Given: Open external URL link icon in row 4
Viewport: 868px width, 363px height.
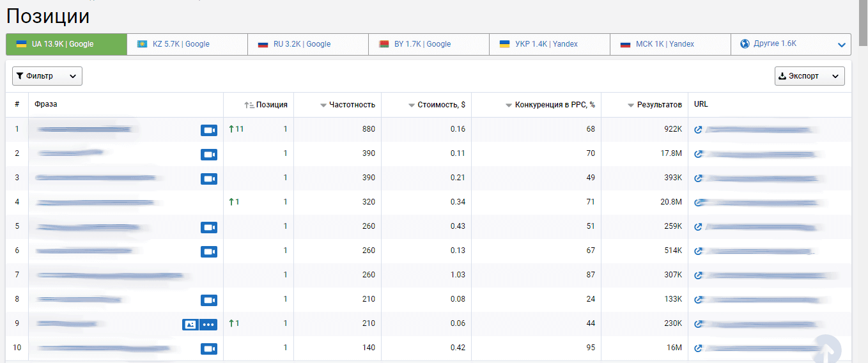Looking at the screenshot, I should point(699,203).
